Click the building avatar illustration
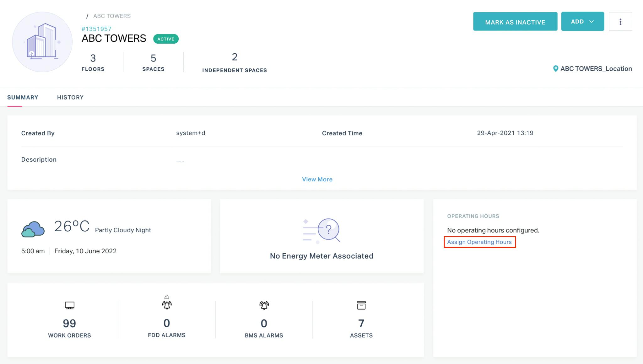 [x=42, y=42]
